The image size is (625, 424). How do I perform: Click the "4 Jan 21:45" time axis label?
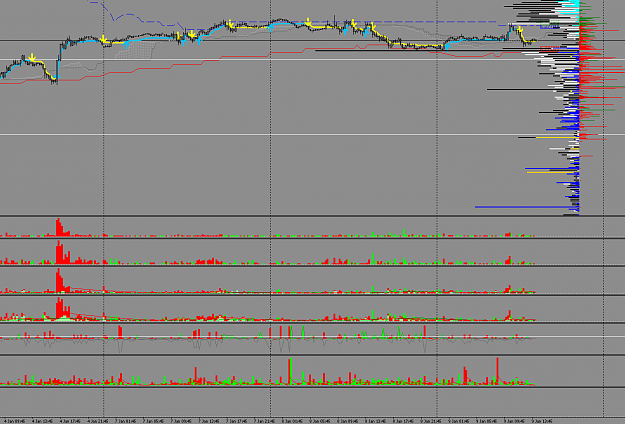click(98, 421)
